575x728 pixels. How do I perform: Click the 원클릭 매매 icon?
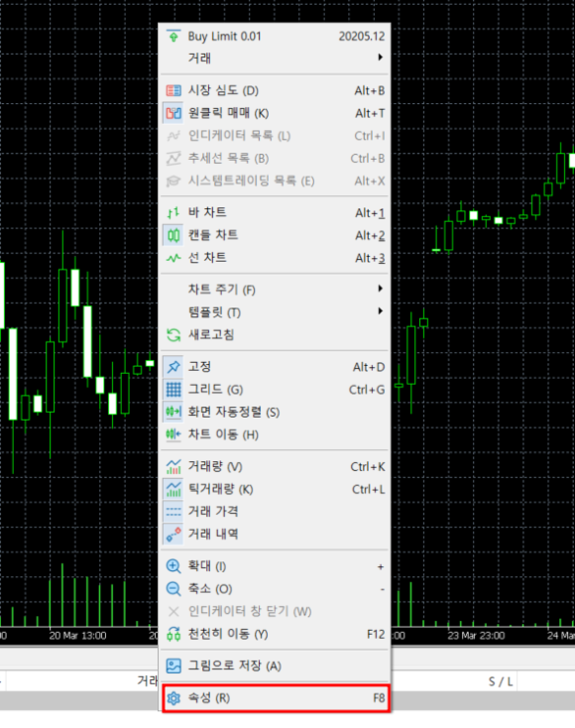pos(173,113)
